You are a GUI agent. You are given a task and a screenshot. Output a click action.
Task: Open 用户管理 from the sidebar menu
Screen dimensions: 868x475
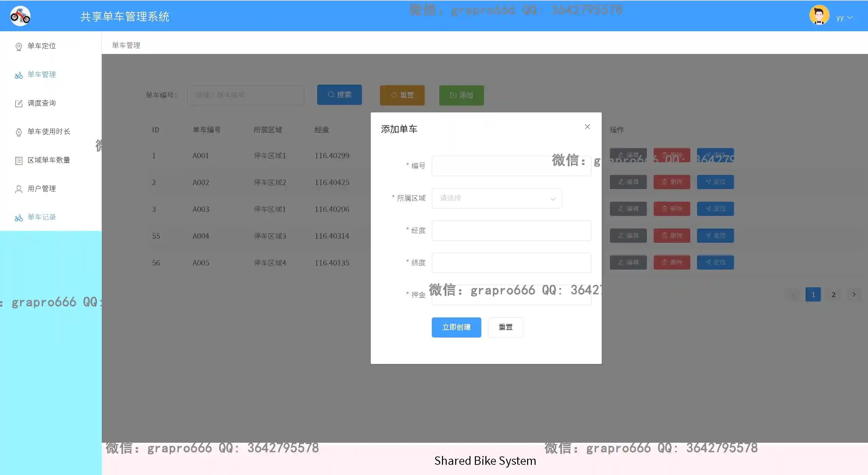pyautogui.click(x=42, y=189)
